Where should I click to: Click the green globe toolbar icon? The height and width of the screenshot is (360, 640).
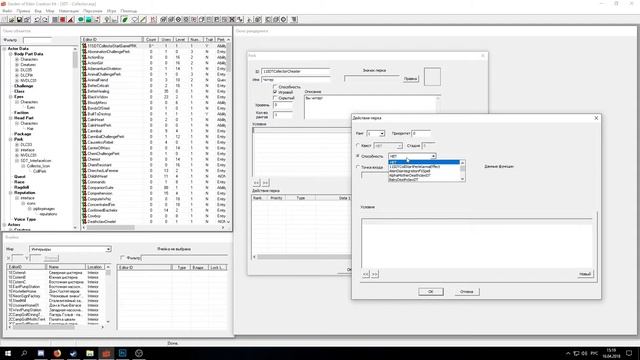point(81,20)
